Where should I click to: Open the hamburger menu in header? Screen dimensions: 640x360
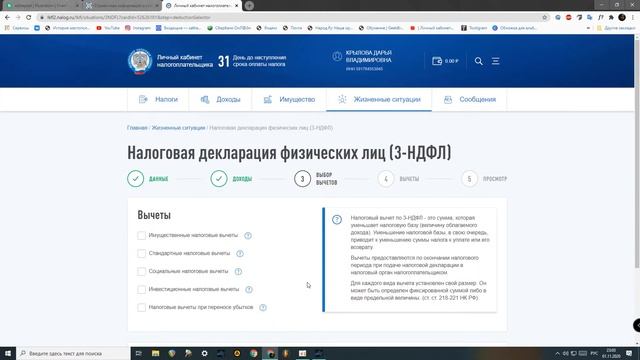pos(496,61)
